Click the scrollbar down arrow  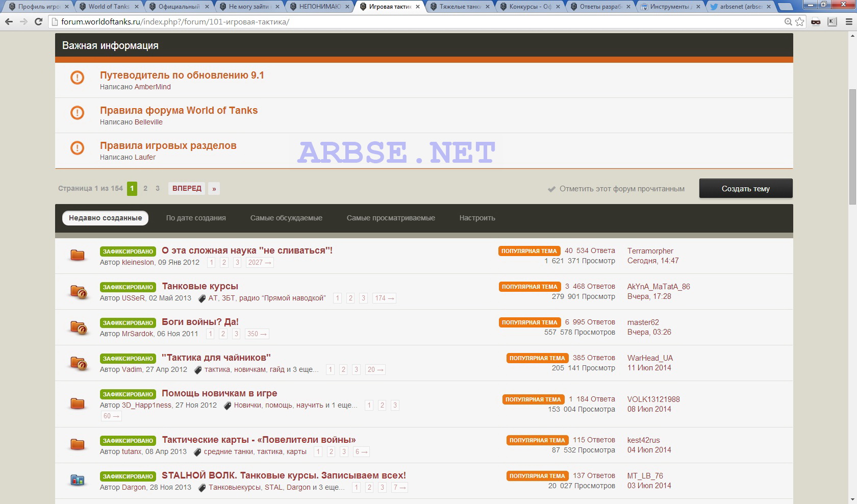(852, 499)
